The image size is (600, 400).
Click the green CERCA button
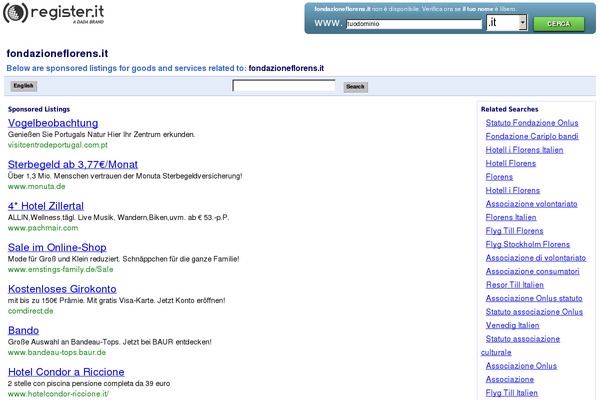click(559, 24)
